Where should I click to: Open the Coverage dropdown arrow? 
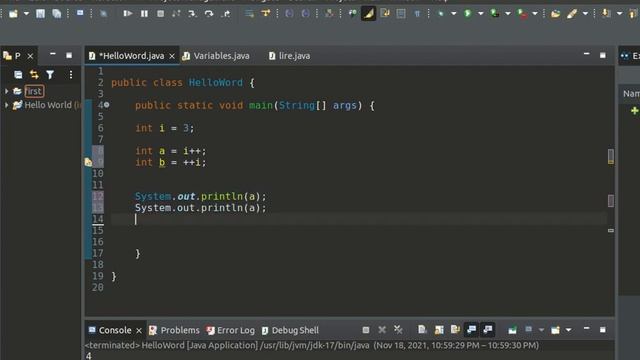[508, 14]
